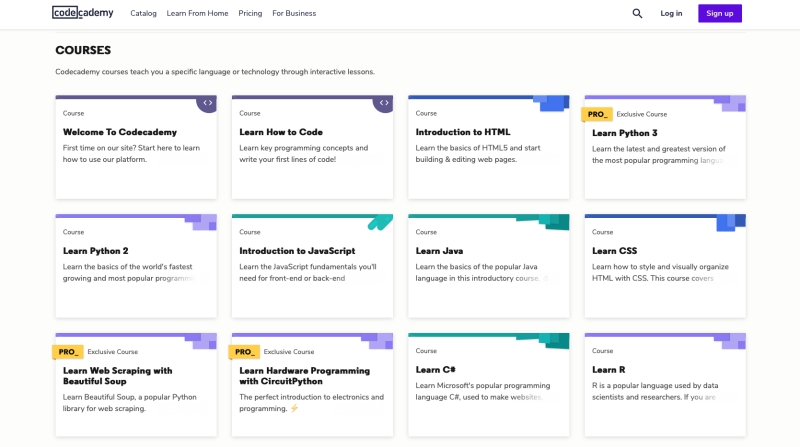The height and width of the screenshot is (447, 800).
Task: Click 'Learn the latest and greatest version' description
Action: click(x=659, y=155)
